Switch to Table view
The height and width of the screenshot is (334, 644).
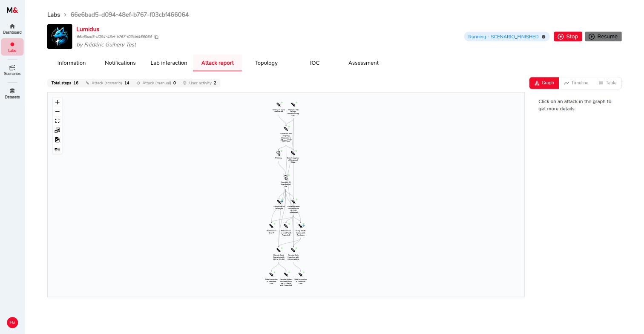coord(607,83)
